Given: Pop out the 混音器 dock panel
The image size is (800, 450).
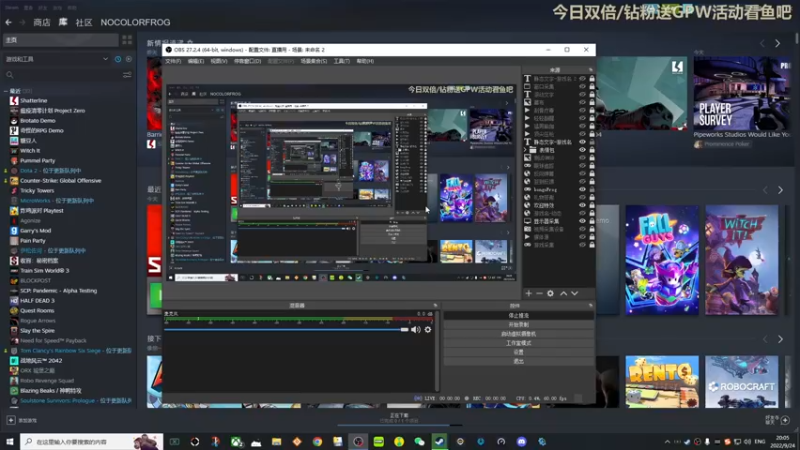Looking at the screenshot, I should tap(435, 306).
